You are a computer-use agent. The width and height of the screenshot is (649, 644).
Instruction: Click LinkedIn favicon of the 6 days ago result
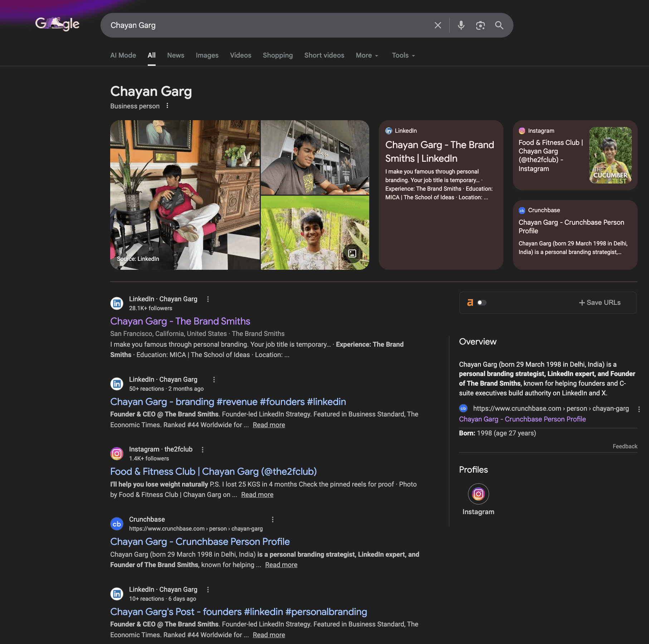(x=117, y=594)
